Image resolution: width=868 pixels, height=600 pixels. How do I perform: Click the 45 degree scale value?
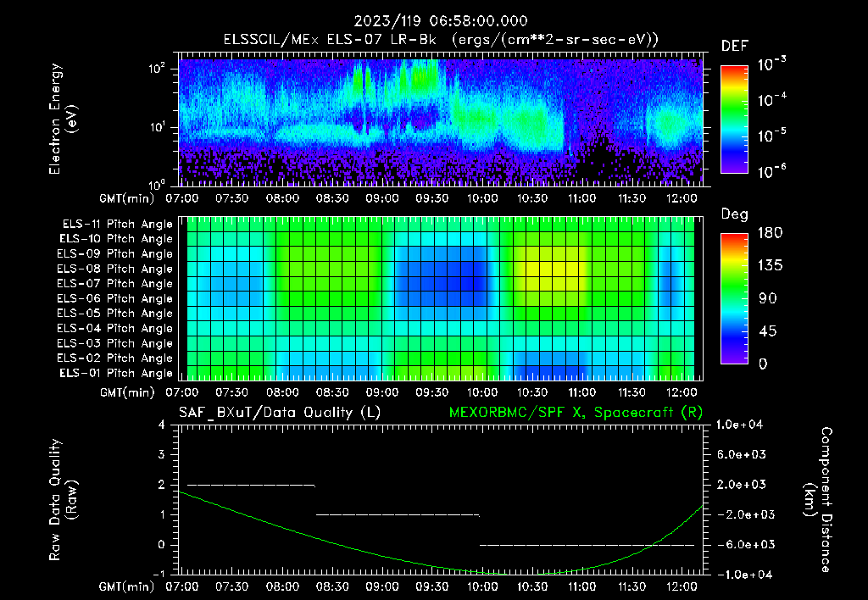[768, 331]
